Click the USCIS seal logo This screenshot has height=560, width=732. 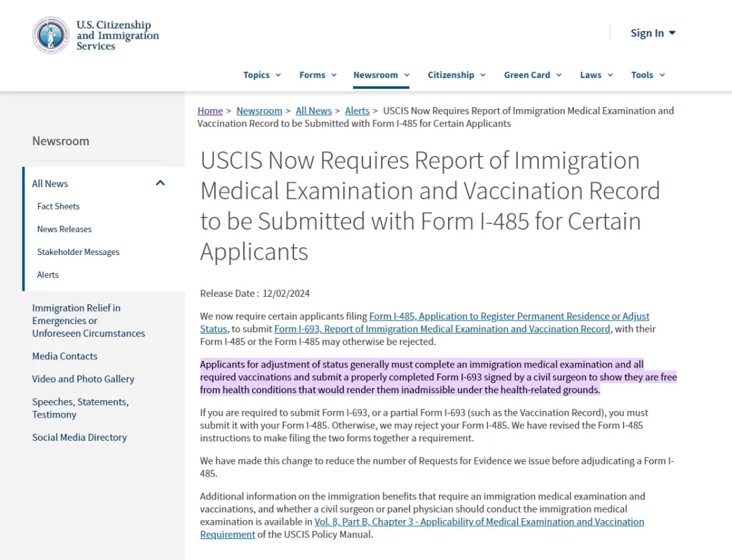click(x=51, y=35)
